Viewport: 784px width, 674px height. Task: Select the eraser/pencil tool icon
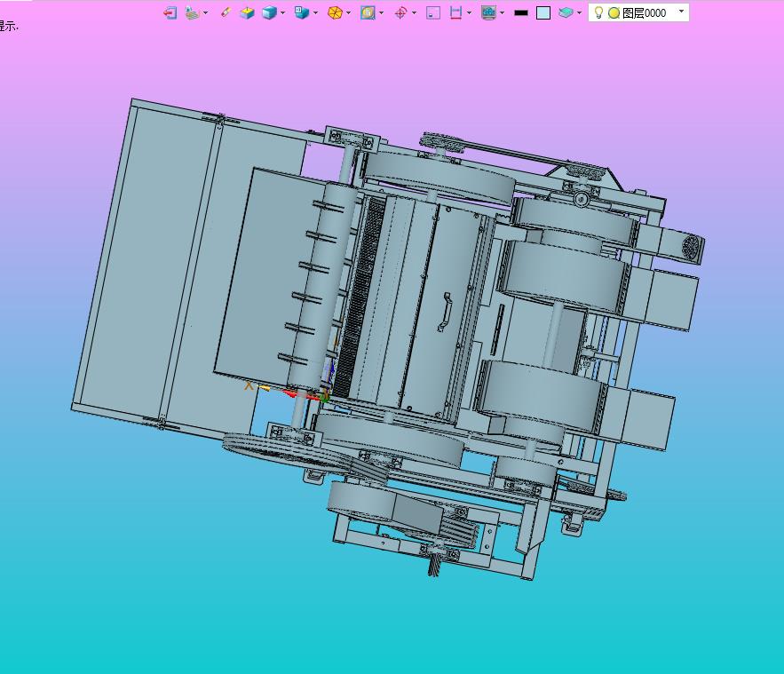tap(226, 12)
